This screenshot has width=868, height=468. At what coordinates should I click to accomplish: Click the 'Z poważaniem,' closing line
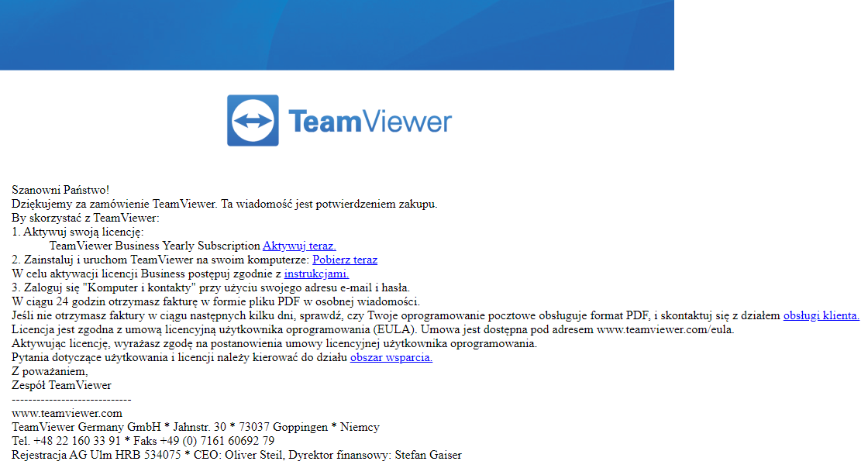[50, 371]
